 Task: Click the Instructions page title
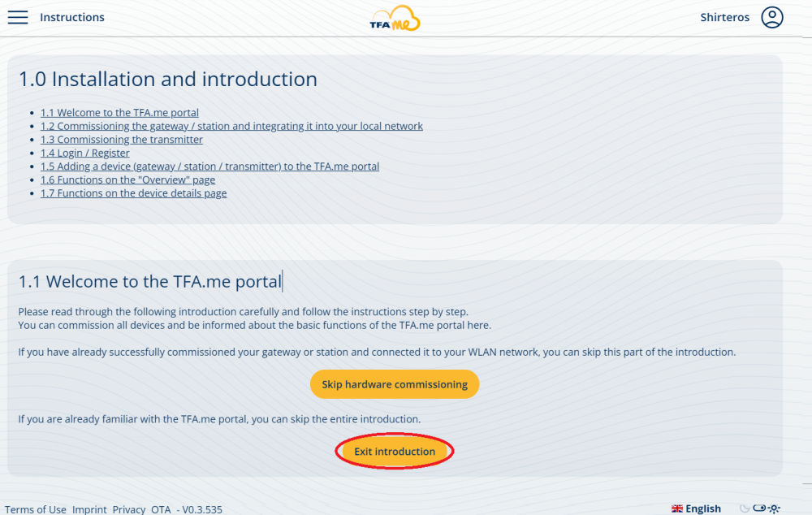(x=72, y=17)
